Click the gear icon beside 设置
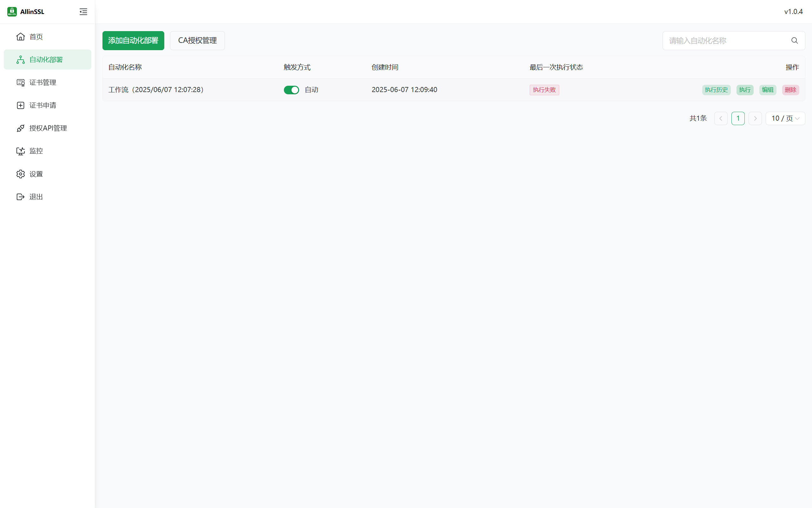The width and height of the screenshot is (812, 508). (x=21, y=174)
